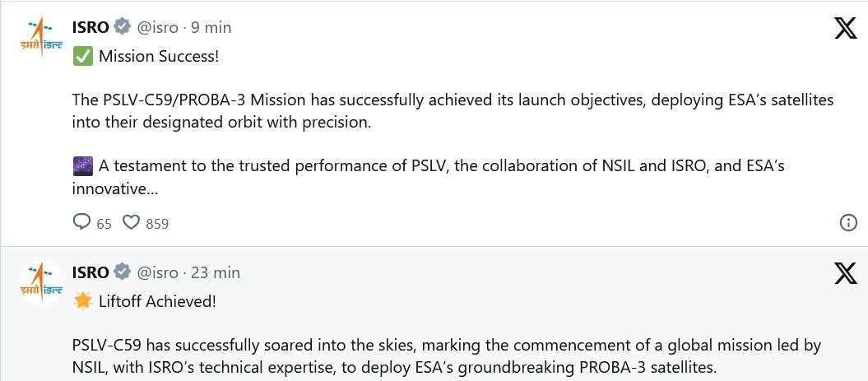Click the info circle icon on the first tweet
The height and width of the screenshot is (381, 868).
click(x=847, y=222)
